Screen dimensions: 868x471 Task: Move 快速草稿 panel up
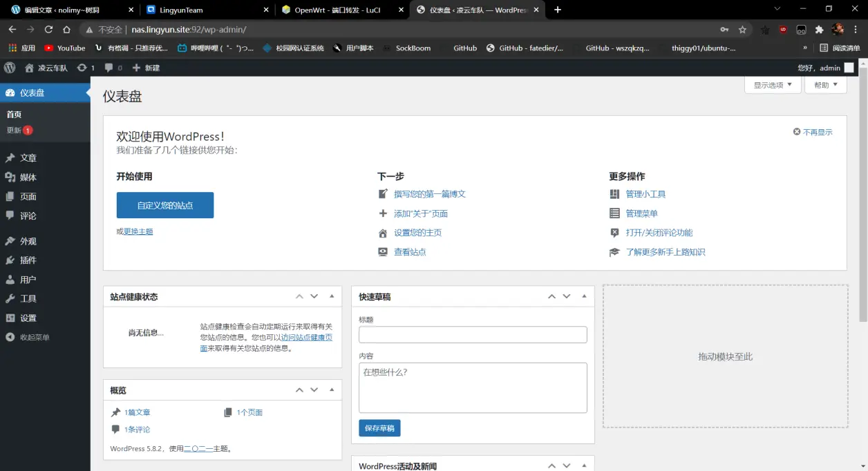pyautogui.click(x=551, y=296)
